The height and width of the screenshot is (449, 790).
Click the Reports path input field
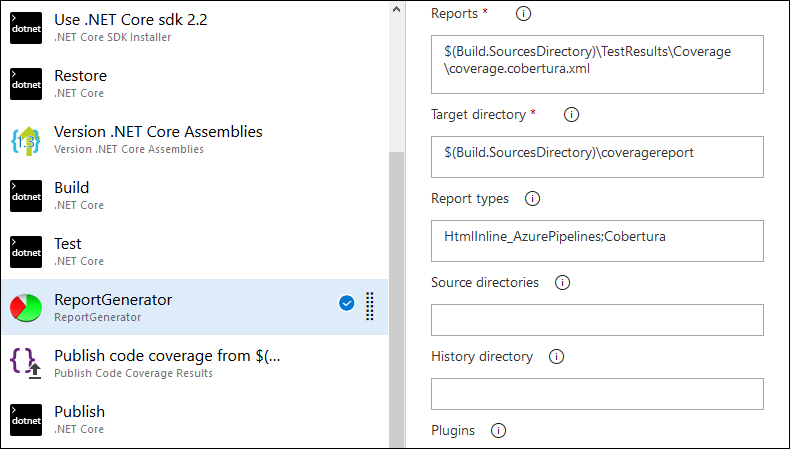597,65
